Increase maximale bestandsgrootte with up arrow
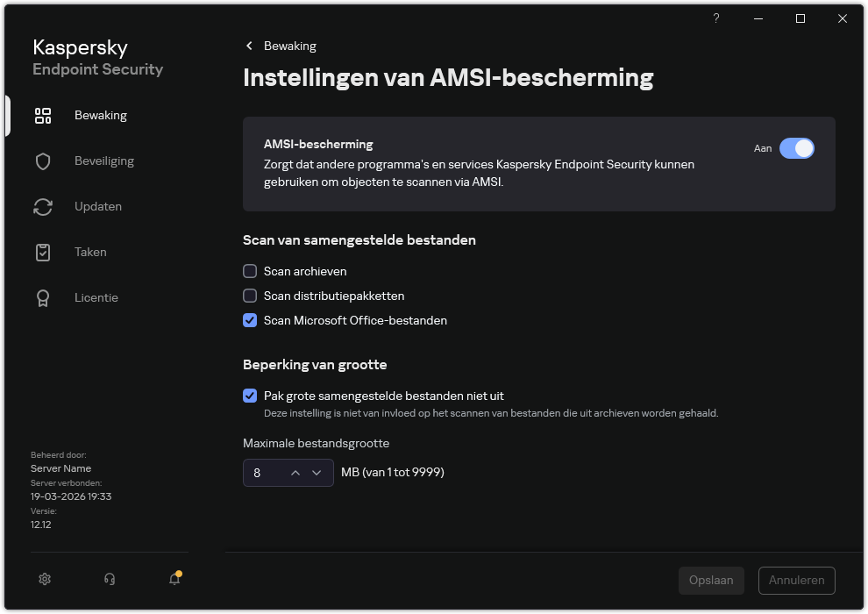 [295, 472]
